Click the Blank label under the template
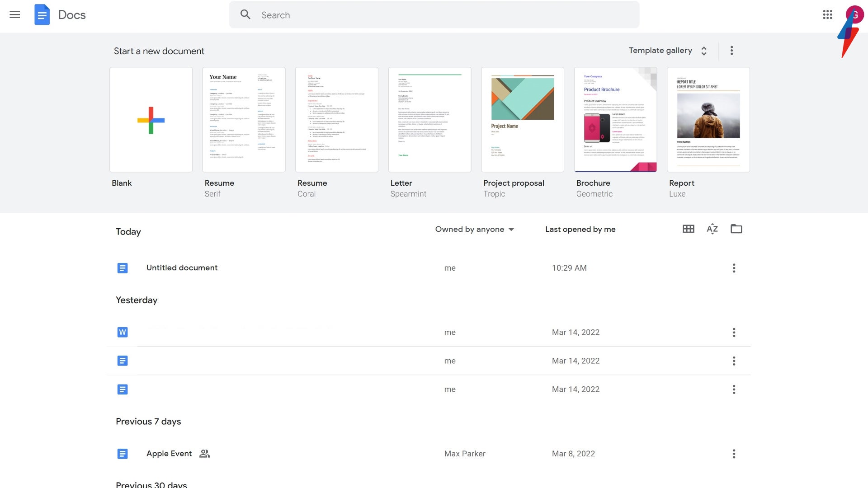The image size is (868, 488). 122,183
